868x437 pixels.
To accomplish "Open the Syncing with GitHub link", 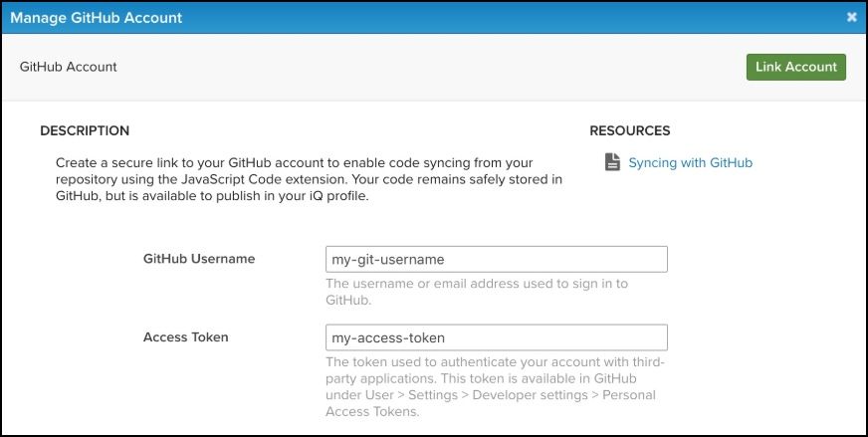I will (690, 162).
